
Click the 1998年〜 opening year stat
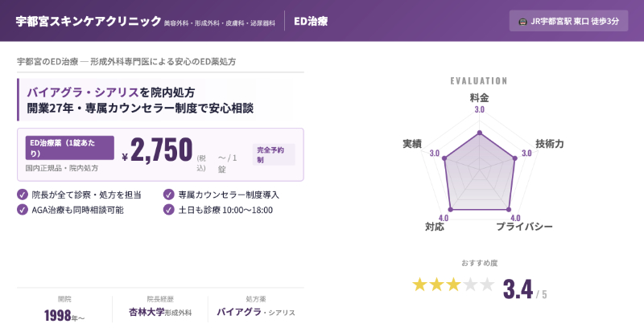click(x=64, y=316)
